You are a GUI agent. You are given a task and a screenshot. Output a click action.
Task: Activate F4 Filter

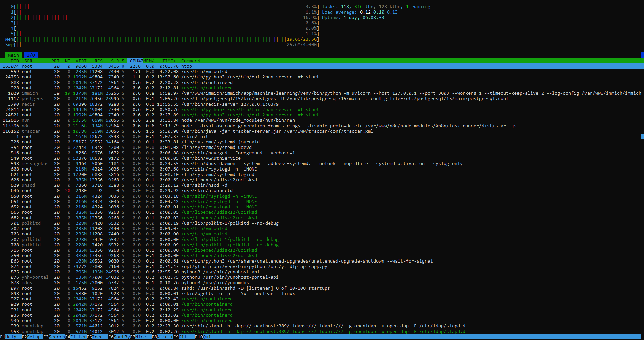point(76,337)
